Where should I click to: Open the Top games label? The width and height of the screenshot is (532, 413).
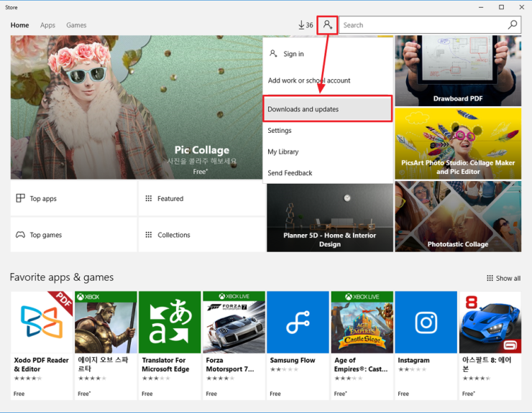click(x=46, y=235)
